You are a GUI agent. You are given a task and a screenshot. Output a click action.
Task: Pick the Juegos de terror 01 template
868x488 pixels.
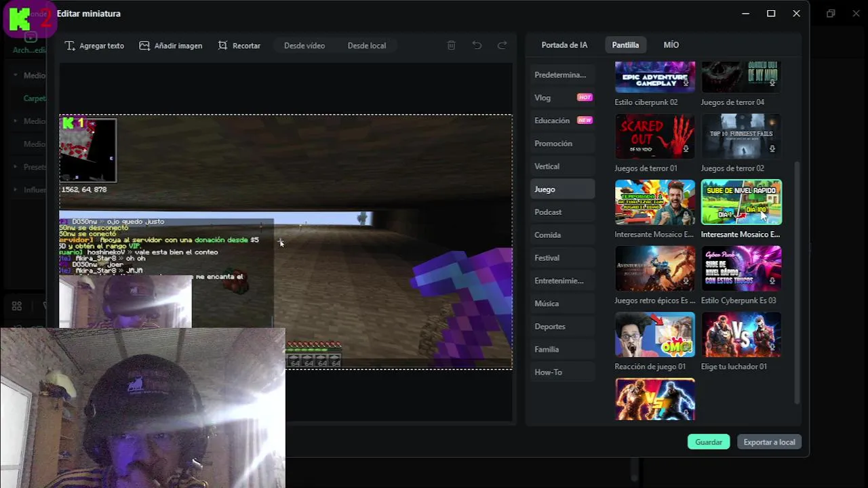point(654,136)
